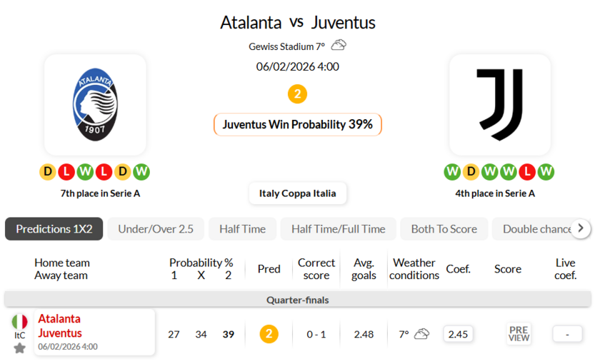Click Atalanta's first yellow D form badge

point(48,172)
